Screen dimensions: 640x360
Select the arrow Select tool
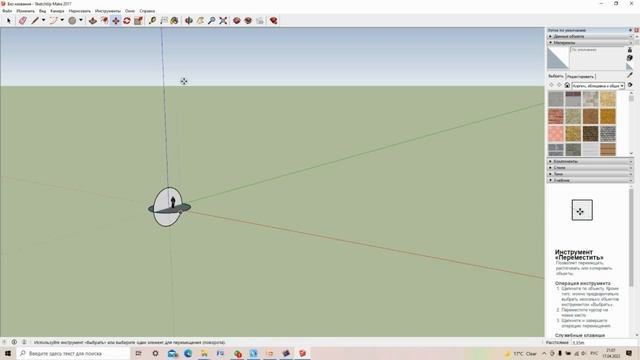pos(9,20)
